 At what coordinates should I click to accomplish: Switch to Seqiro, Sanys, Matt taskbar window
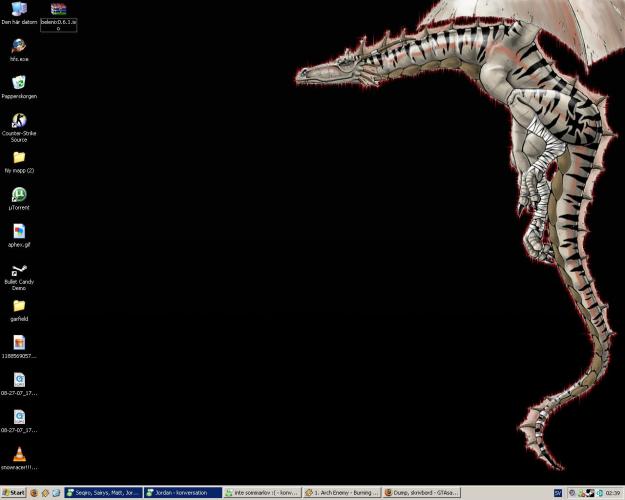point(103,493)
